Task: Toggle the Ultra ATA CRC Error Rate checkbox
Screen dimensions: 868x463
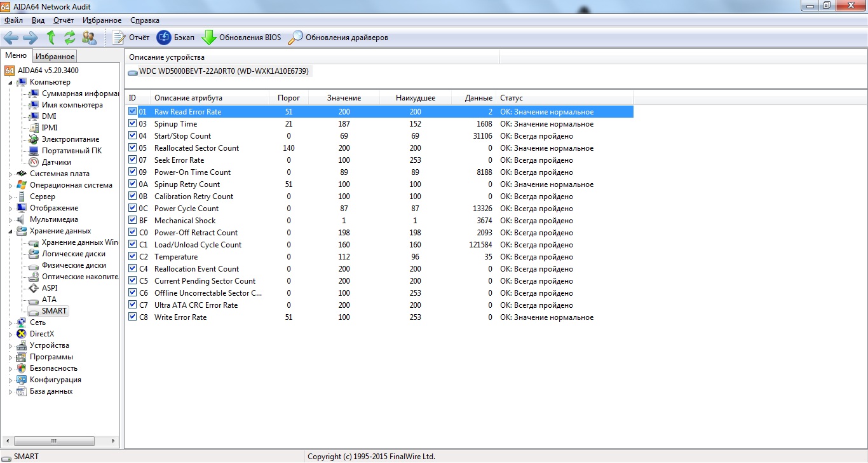Action: pyautogui.click(x=132, y=305)
